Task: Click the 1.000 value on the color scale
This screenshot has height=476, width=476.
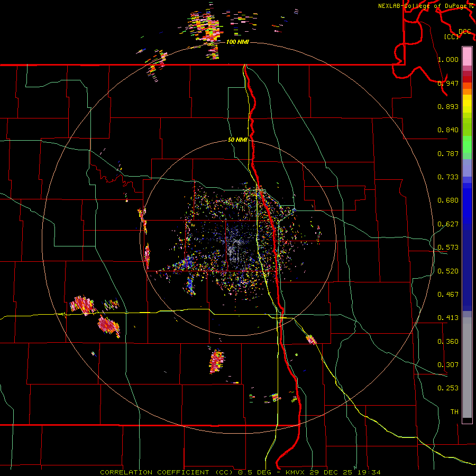Action: pyautogui.click(x=448, y=59)
